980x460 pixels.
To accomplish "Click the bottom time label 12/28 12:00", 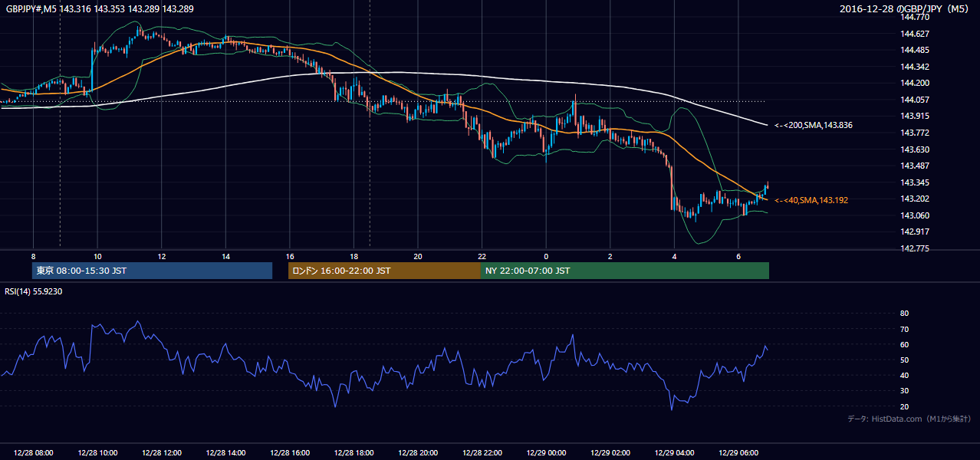I will coord(162,453).
